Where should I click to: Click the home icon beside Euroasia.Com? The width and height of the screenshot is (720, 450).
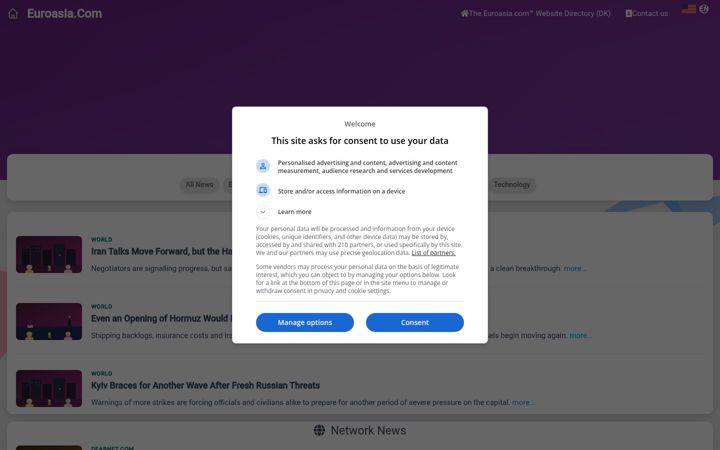(x=13, y=14)
